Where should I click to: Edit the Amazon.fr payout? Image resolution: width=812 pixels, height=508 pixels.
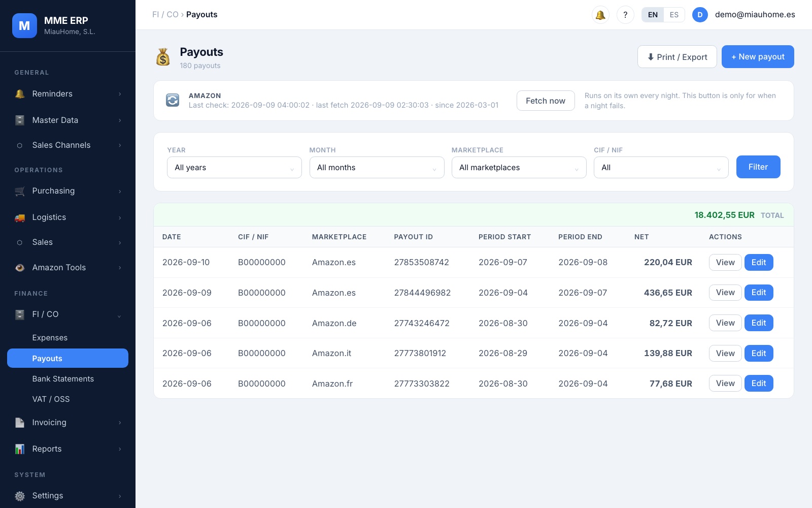tap(759, 384)
